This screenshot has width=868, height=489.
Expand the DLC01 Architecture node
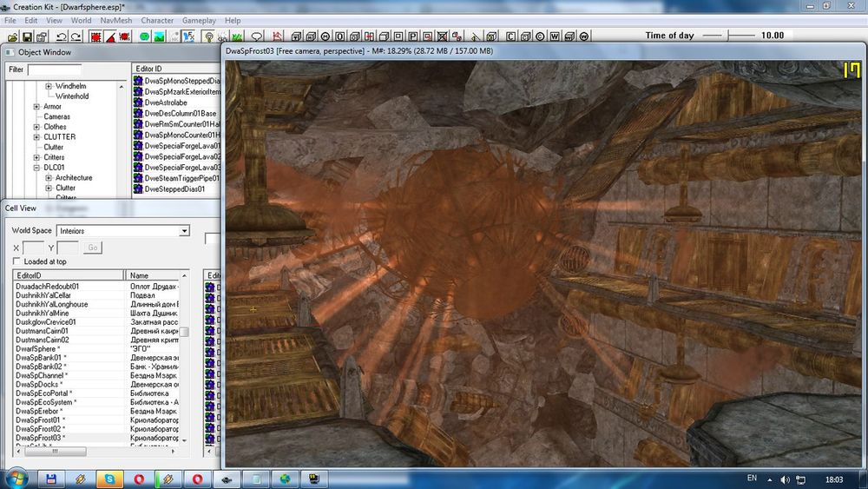click(x=48, y=178)
